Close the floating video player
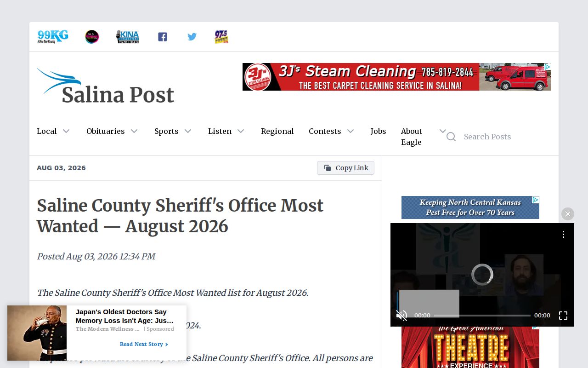Image resolution: width=588 pixels, height=368 pixels. coord(568,214)
